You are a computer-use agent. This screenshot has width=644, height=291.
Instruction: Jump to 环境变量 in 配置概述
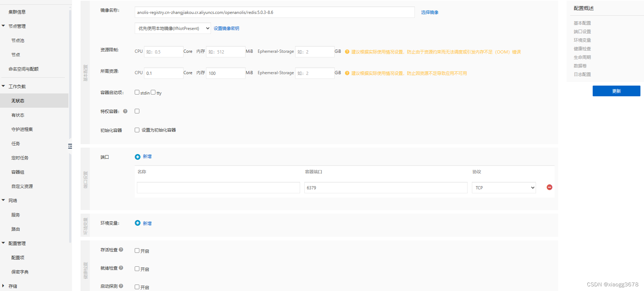582,40
